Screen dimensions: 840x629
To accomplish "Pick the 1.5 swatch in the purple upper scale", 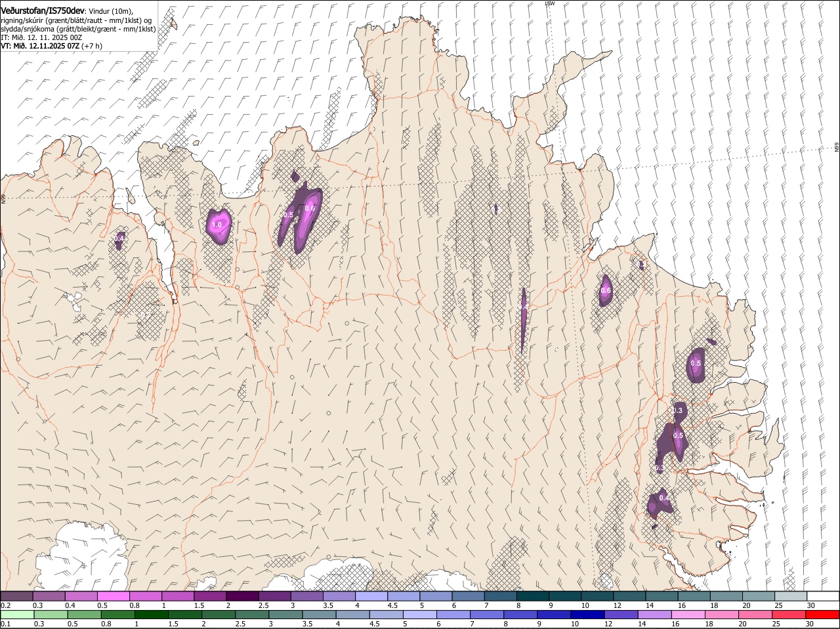I will coord(211,596).
